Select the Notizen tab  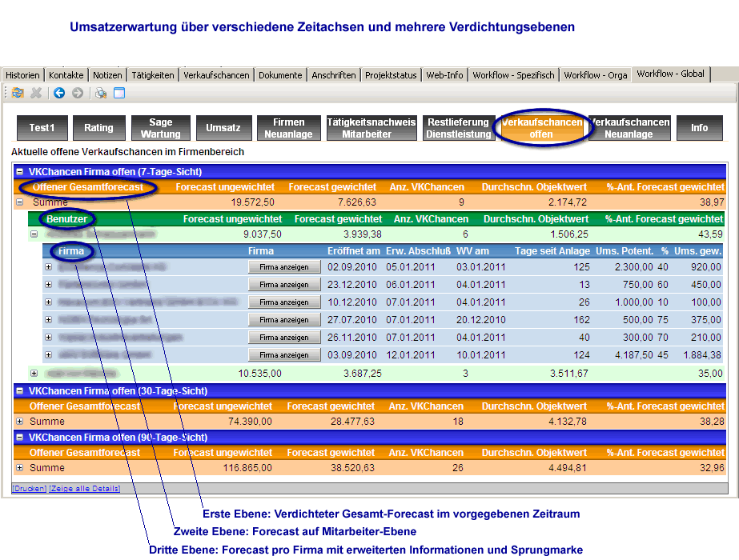click(107, 75)
